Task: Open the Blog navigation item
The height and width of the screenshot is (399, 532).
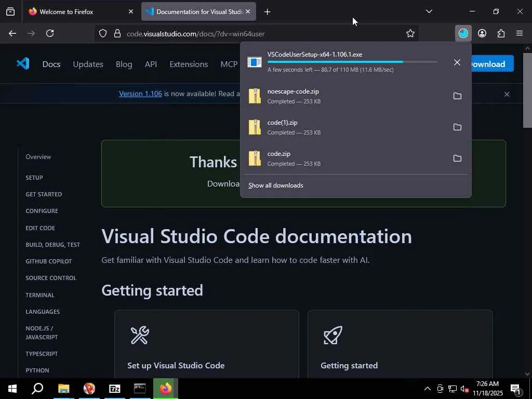Action: (x=124, y=64)
